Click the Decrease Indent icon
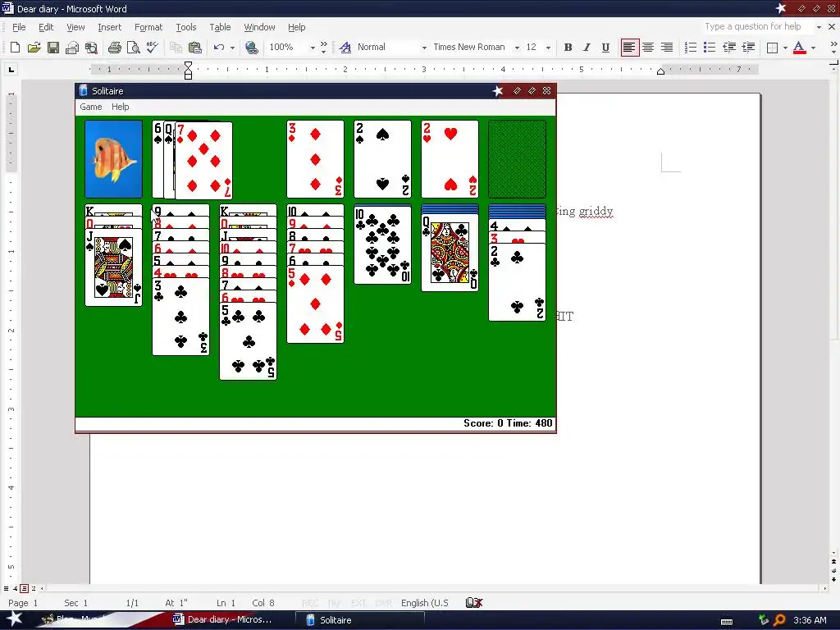The height and width of the screenshot is (630, 840). [729, 47]
